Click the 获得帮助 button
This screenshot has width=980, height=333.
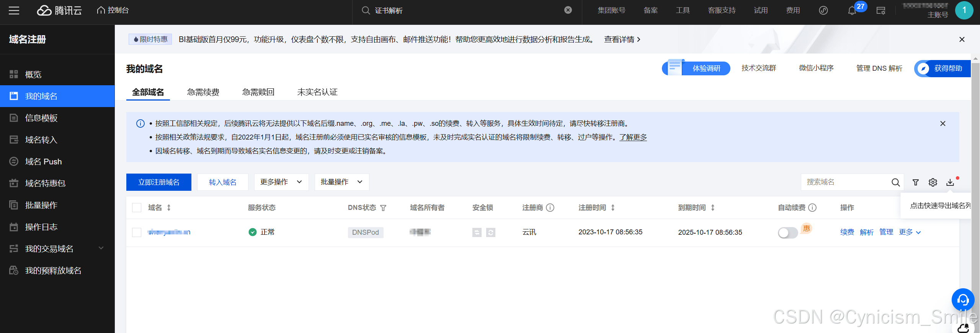tap(942, 68)
